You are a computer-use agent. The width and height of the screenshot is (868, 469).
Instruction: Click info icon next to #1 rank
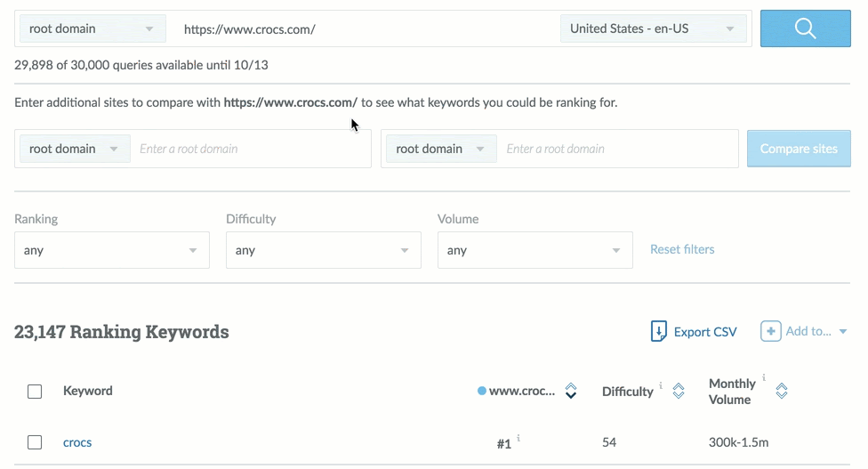pyautogui.click(x=518, y=438)
